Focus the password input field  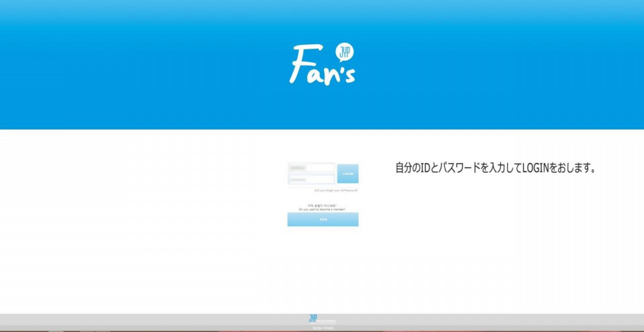312,179
